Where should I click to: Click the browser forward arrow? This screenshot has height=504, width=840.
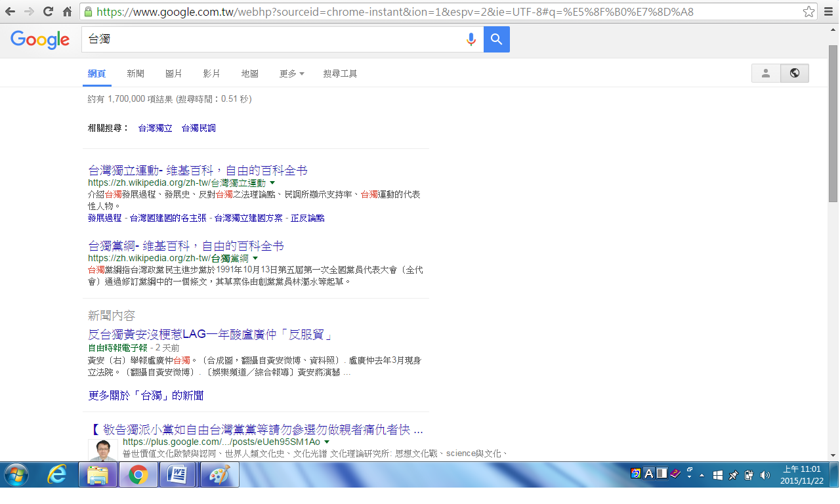tap(29, 12)
